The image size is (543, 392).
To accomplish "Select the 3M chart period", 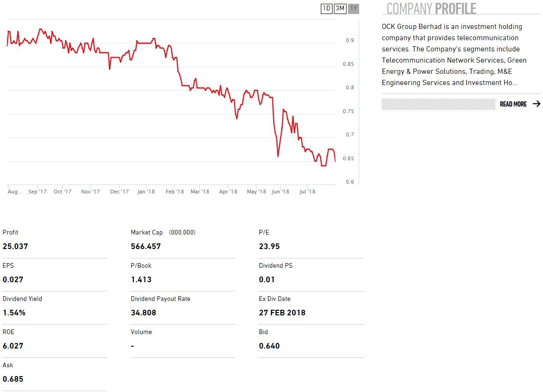I will click(340, 8).
